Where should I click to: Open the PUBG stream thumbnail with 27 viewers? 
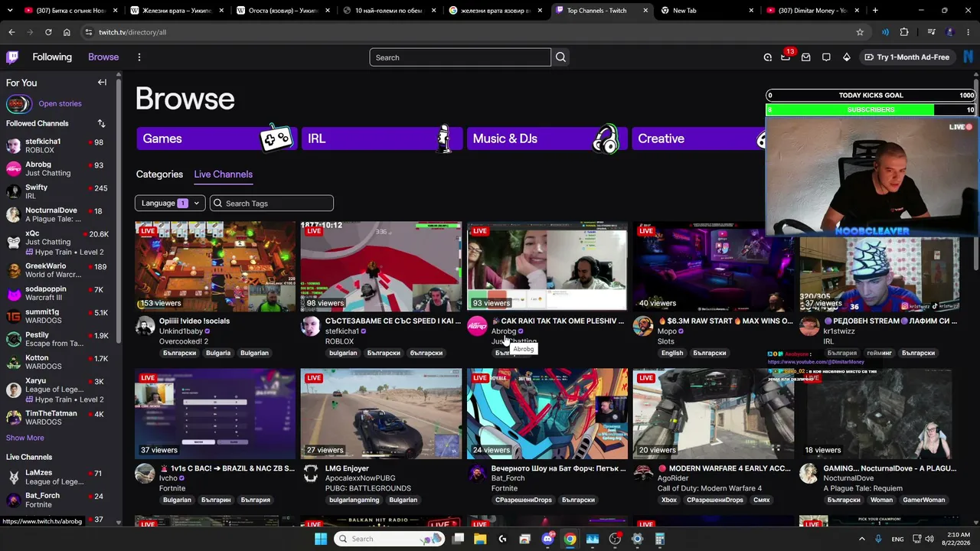tap(381, 414)
